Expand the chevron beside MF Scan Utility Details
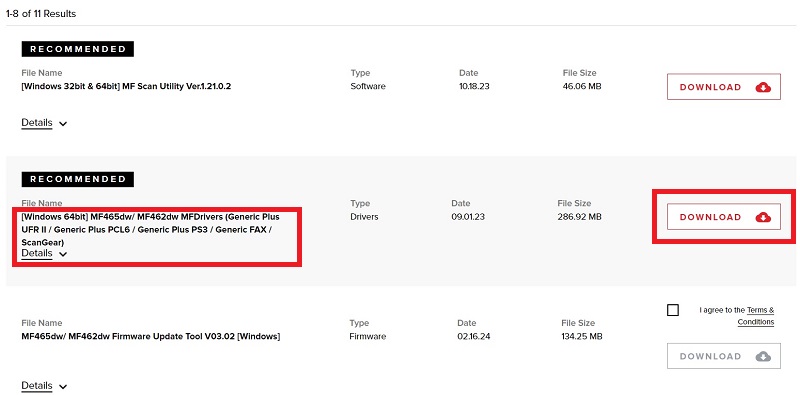 click(x=63, y=124)
